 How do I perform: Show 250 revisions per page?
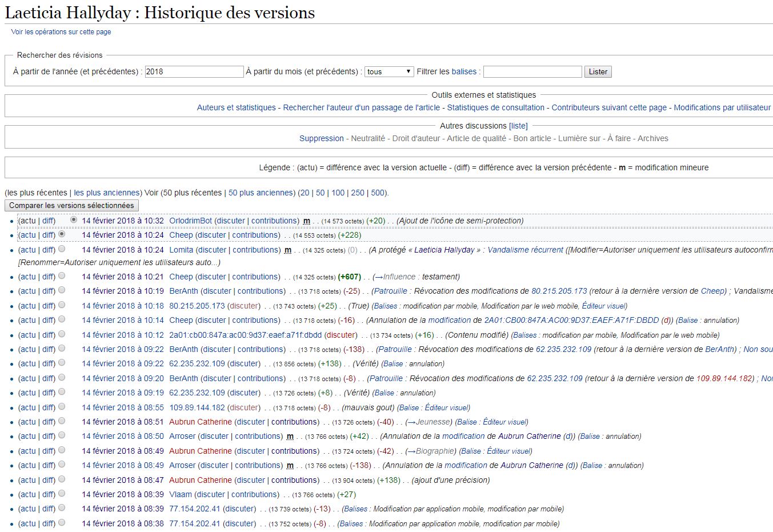click(358, 193)
